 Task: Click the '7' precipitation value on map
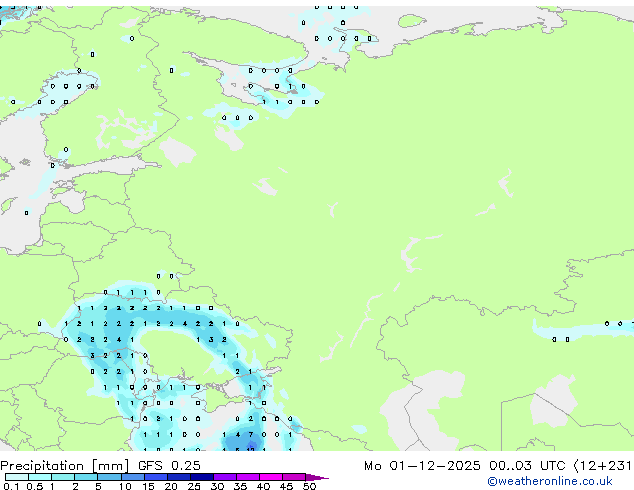251,435
